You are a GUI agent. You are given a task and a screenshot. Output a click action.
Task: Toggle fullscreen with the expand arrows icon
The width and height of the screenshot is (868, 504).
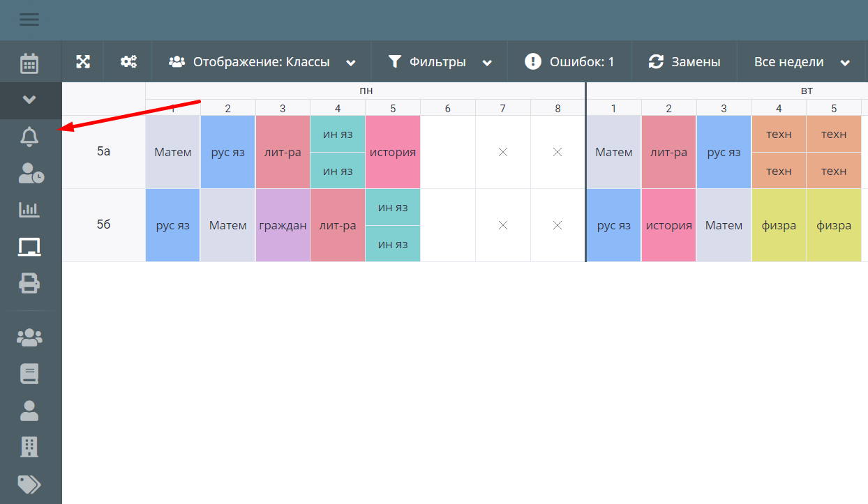click(x=83, y=62)
